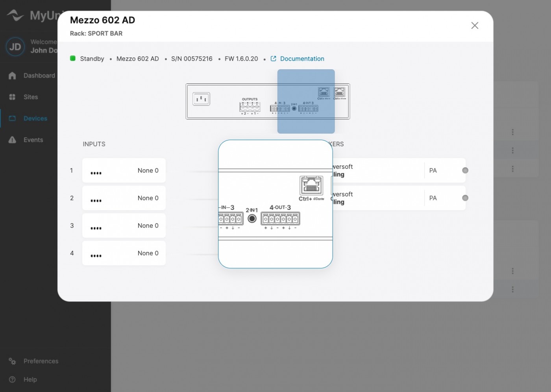This screenshot has height=392, width=551.
Task: Click the power socket on device diagram
Action: tap(201, 99)
